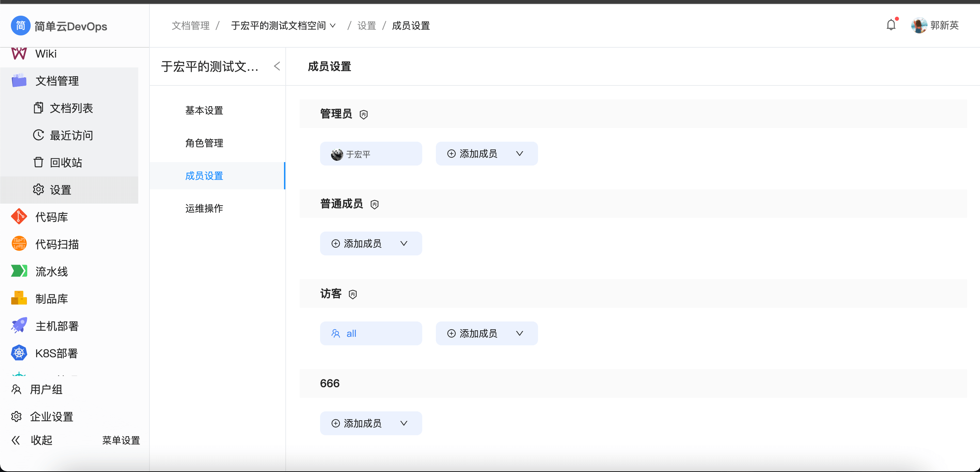Viewport: 980px width, 472px height.
Task: Collapse the sidebar via 收起
Action: tap(41, 440)
